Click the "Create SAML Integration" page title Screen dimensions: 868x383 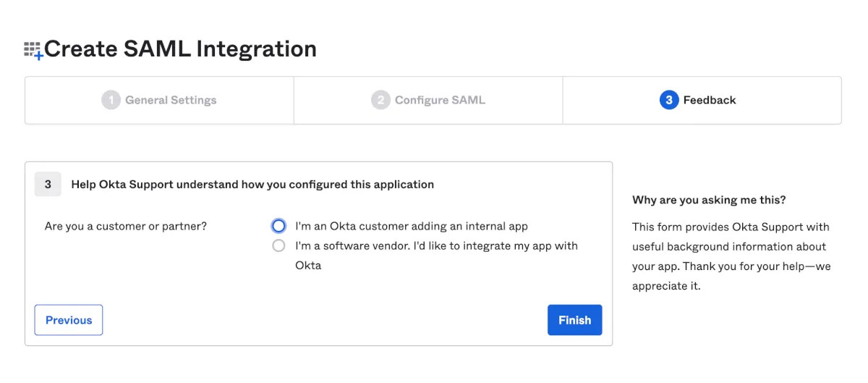tap(180, 49)
